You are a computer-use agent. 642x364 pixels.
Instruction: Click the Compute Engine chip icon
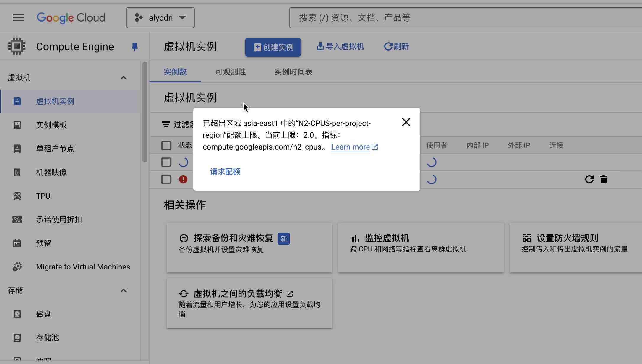[17, 46]
